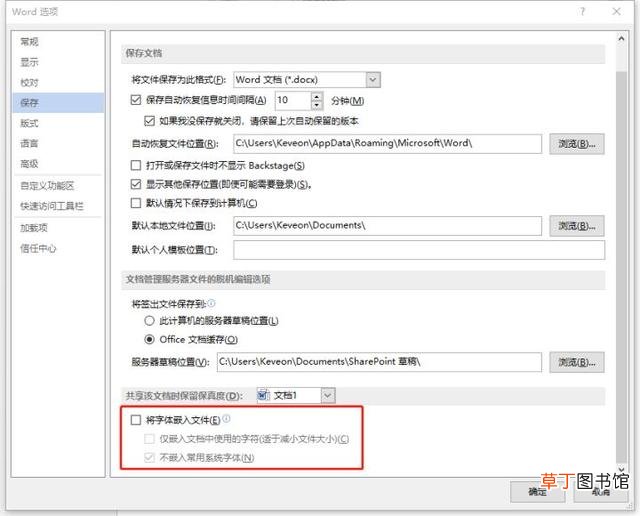Click info icon next to 将字体嵌入文件

pyautogui.click(x=227, y=418)
